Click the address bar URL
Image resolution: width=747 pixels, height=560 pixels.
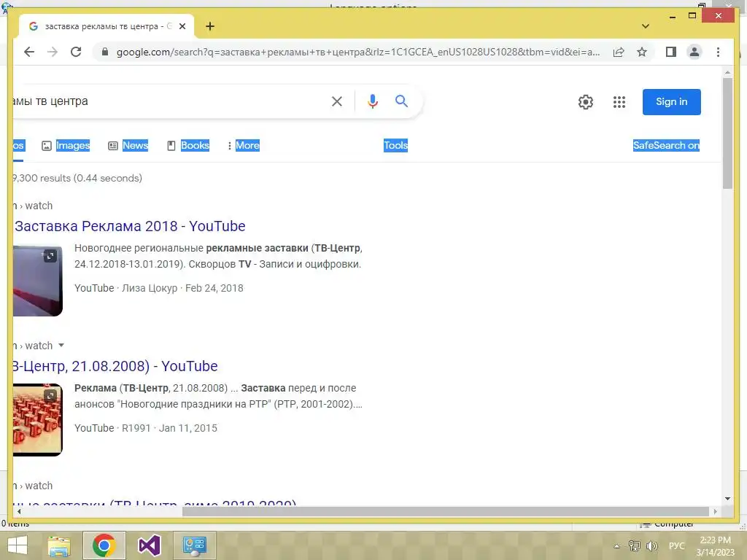(357, 52)
